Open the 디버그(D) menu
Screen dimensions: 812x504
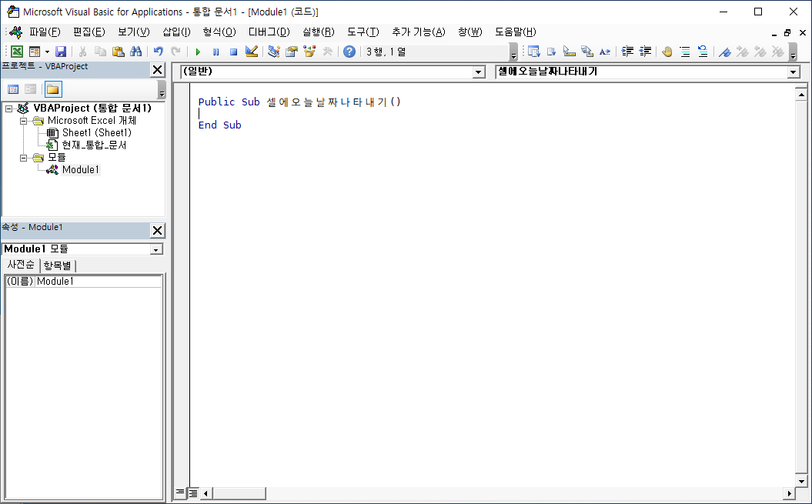click(x=269, y=32)
